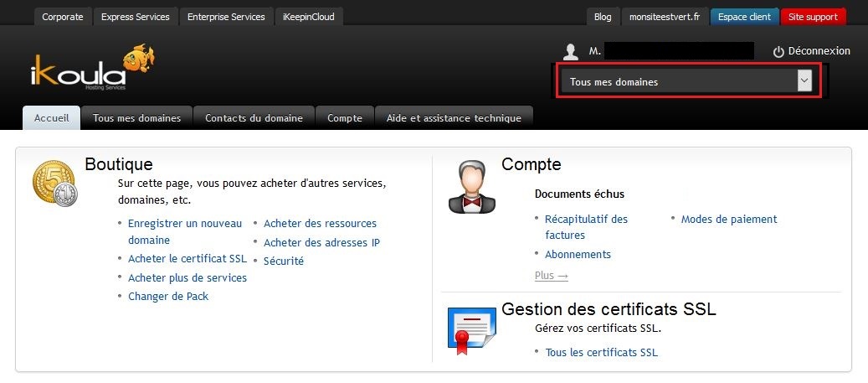Follow the Modes de paiement link

[728, 220]
